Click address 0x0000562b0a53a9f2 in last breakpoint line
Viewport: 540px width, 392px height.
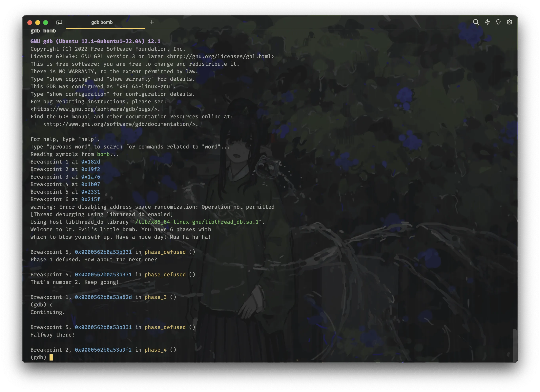point(103,350)
